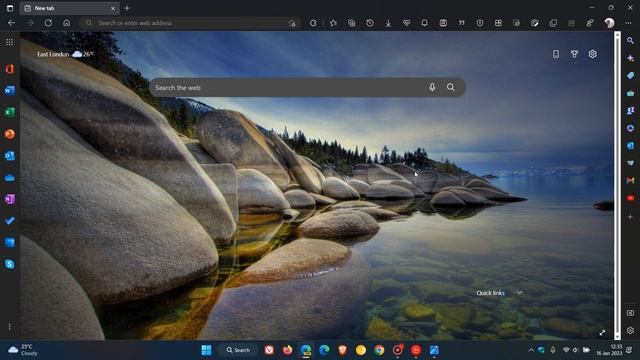Open the Games icon in right sidebar
The height and width of the screenshot is (360, 640).
point(630,110)
